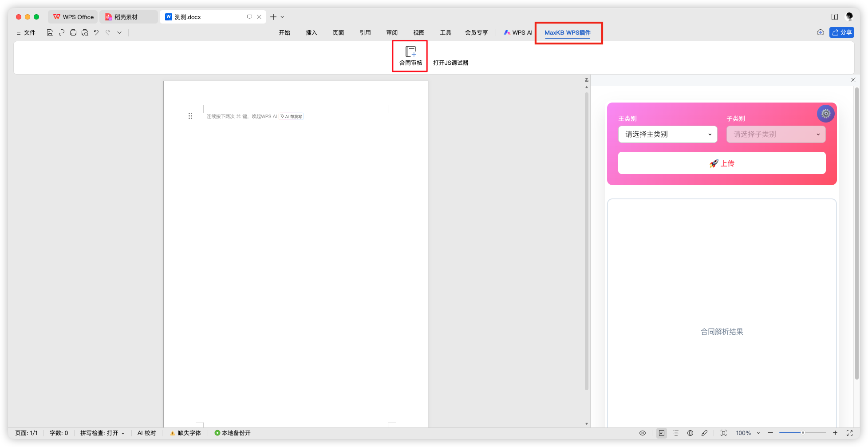Screen dimensions: 868x447
Task: Click the 上传 upload button
Action: click(722, 163)
